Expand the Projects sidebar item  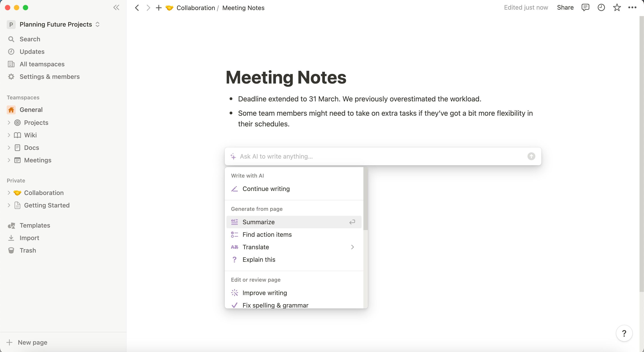pos(8,122)
